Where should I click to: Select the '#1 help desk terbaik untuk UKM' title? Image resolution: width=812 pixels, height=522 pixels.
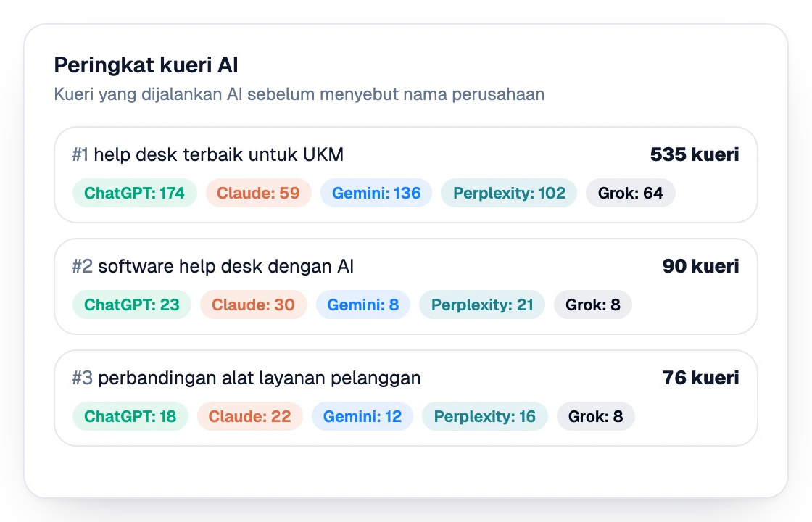[x=207, y=154]
